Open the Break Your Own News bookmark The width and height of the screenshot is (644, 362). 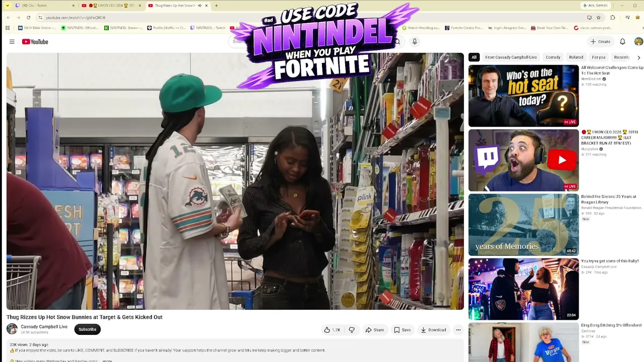pos(550,28)
